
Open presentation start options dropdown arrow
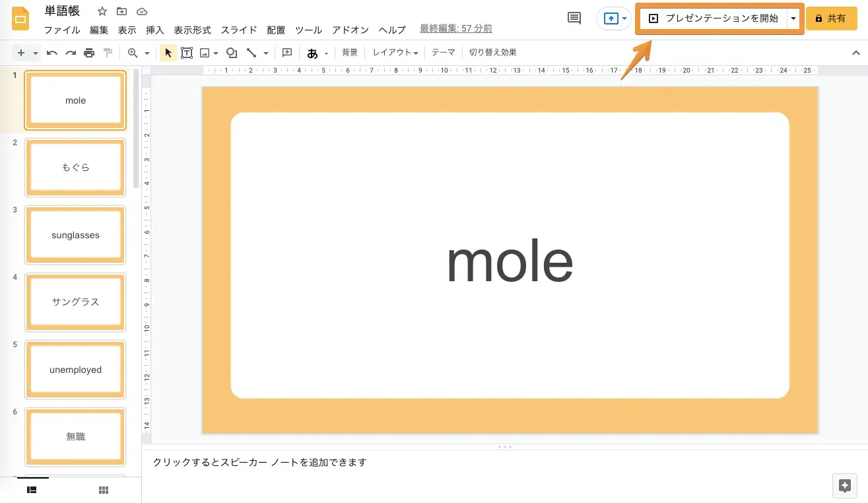tap(793, 18)
